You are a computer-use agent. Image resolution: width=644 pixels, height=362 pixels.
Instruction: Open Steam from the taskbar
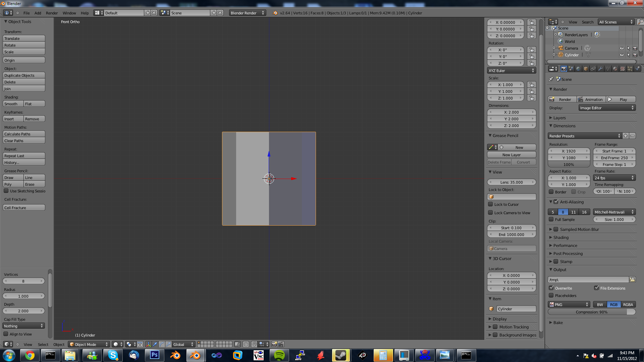(341, 355)
